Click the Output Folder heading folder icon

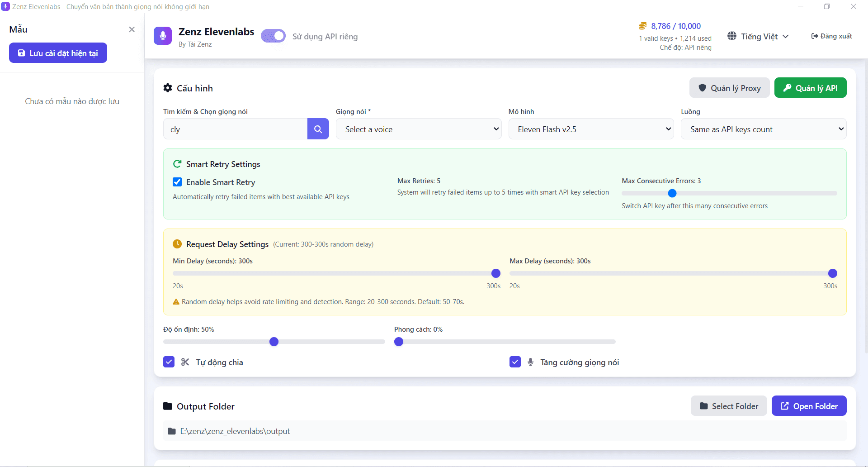[168, 406]
